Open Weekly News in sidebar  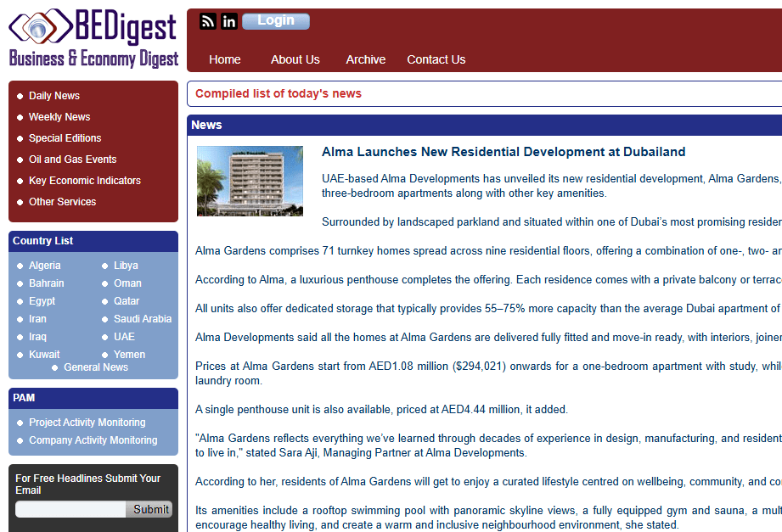59,117
